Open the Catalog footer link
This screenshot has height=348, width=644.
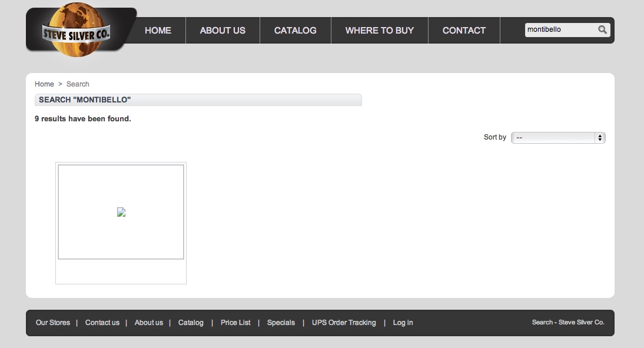pyautogui.click(x=191, y=323)
